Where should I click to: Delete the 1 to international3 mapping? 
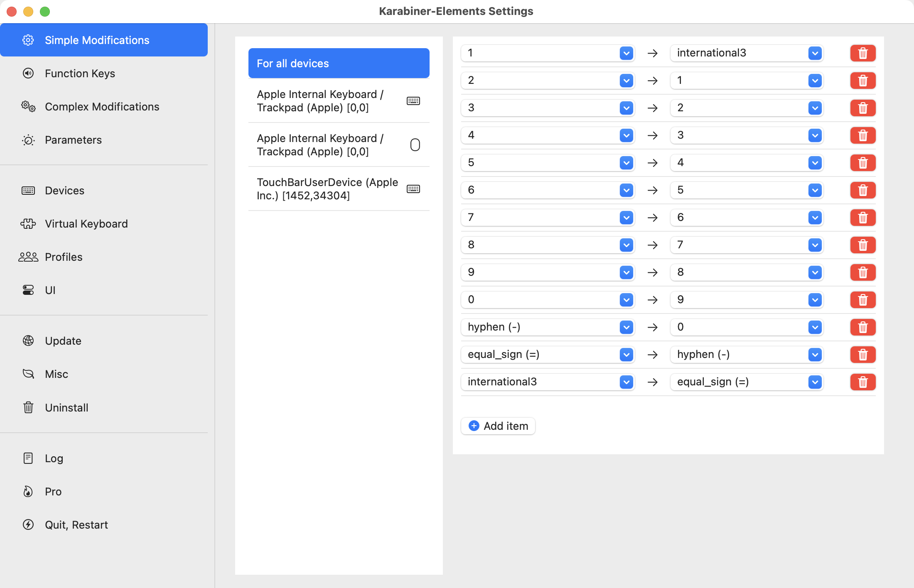pyautogui.click(x=862, y=53)
